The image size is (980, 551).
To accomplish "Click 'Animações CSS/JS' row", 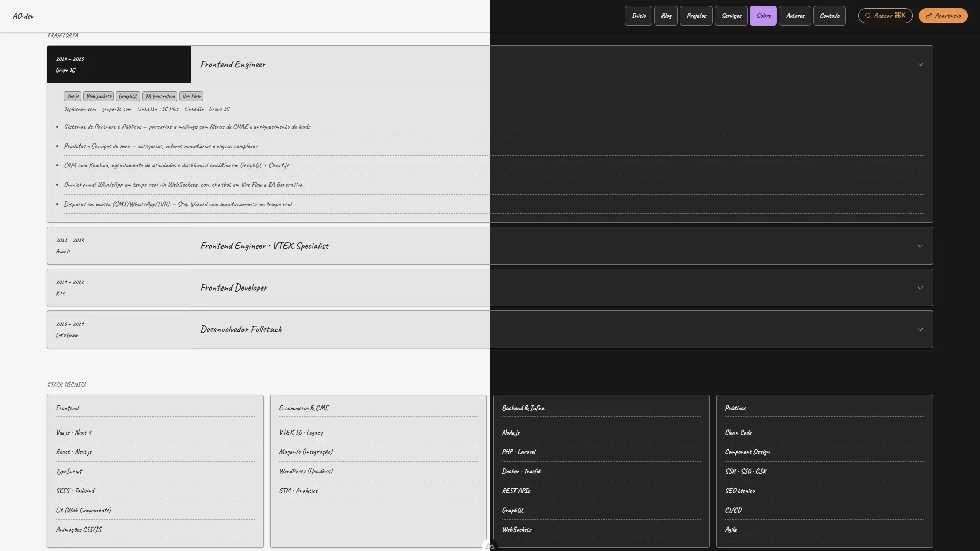I will click(x=155, y=530).
